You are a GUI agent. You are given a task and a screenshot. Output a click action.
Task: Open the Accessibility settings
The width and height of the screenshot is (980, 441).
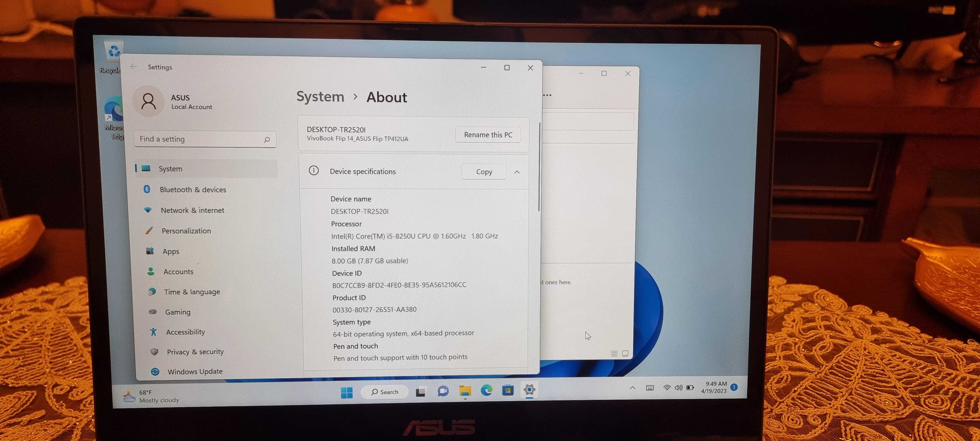point(185,332)
